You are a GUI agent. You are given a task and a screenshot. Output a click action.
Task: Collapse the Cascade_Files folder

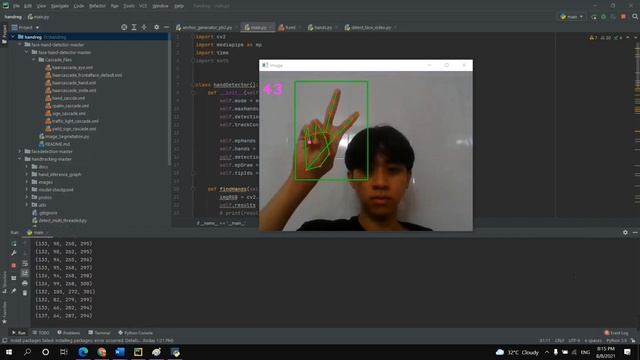(x=34, y=60)
